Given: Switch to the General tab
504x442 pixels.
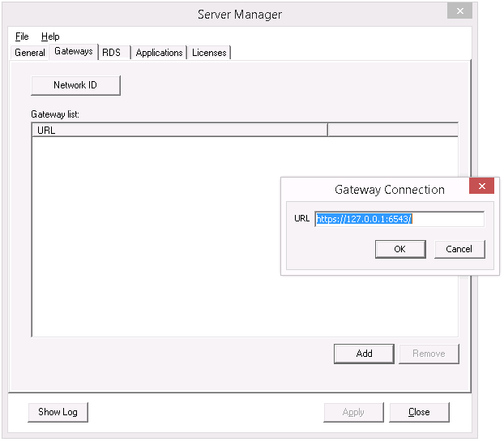Looking at the screenshot, I should click(30, 53).
